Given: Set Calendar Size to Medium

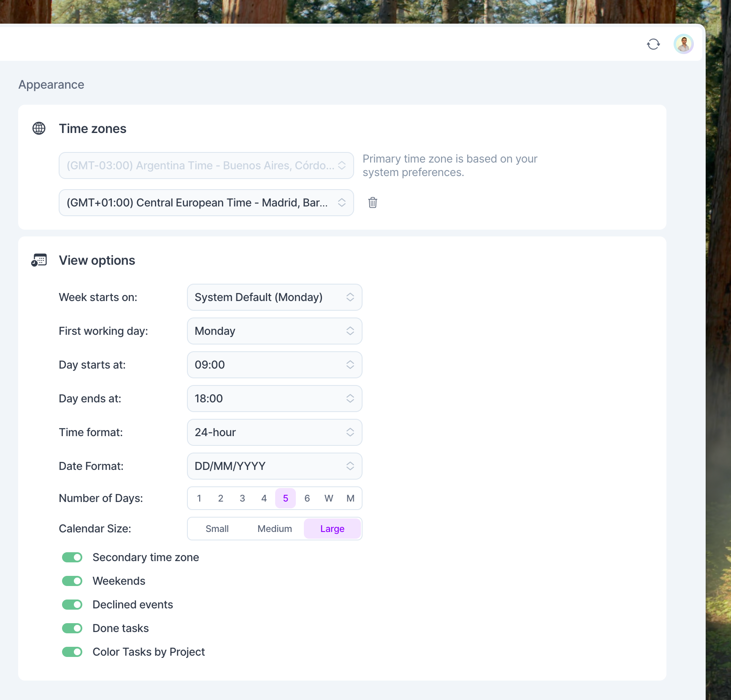Looking at the screenshot, I should 275,529.
